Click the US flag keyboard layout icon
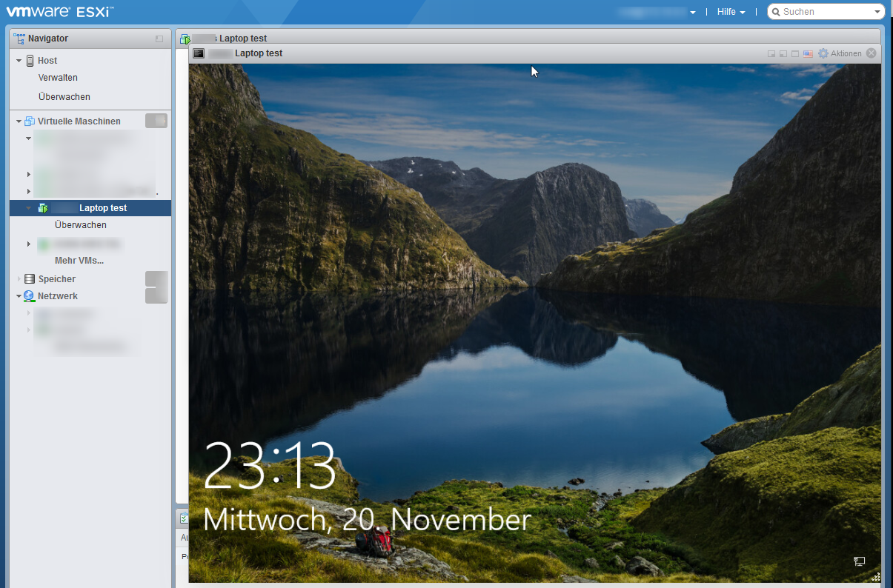The height and width of the screenshot is (588, 893). click(808, 53)
